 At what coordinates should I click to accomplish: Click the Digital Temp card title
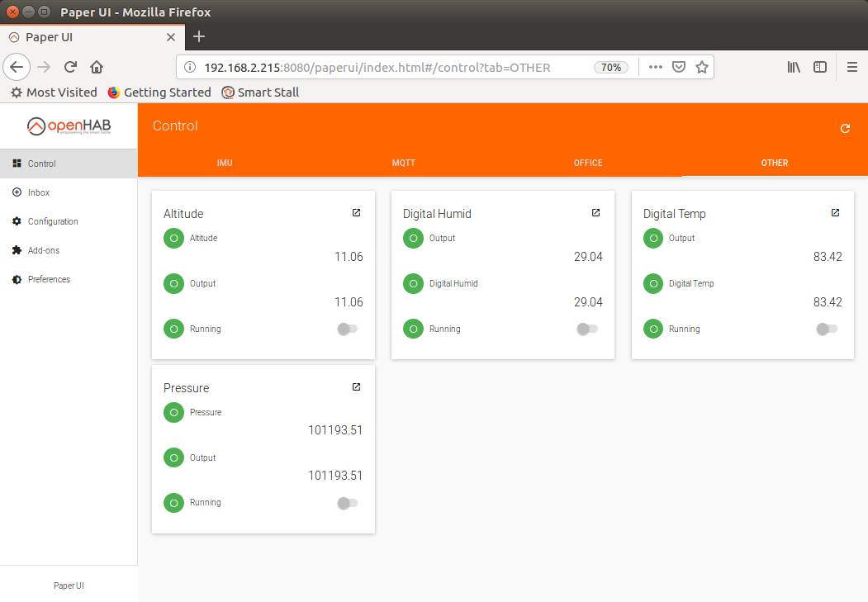click(674, 214)
